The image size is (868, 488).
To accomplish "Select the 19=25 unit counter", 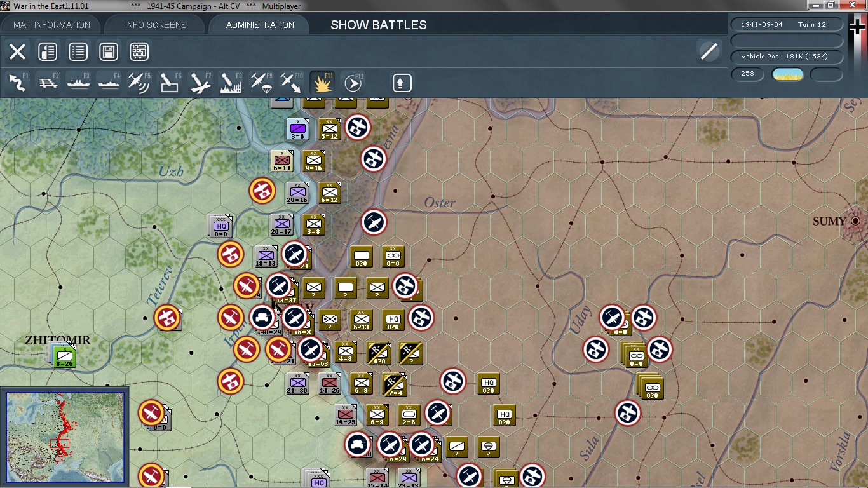I will pos(345,415).
